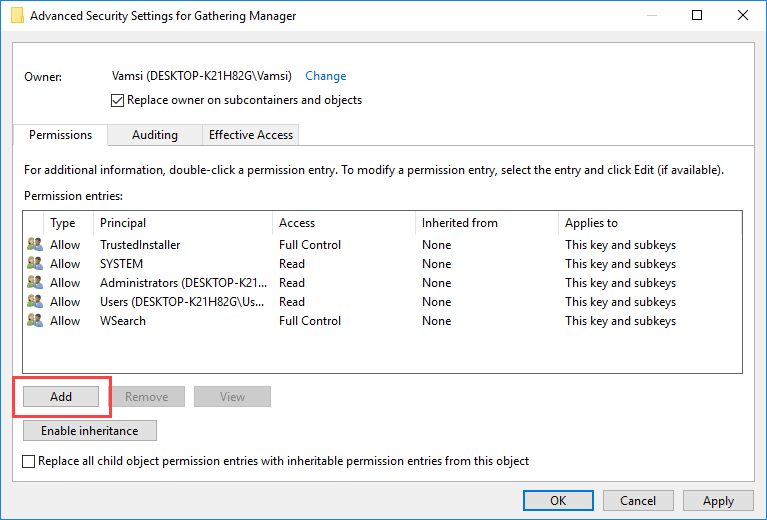Confirm with the OK button

point(558,500)
